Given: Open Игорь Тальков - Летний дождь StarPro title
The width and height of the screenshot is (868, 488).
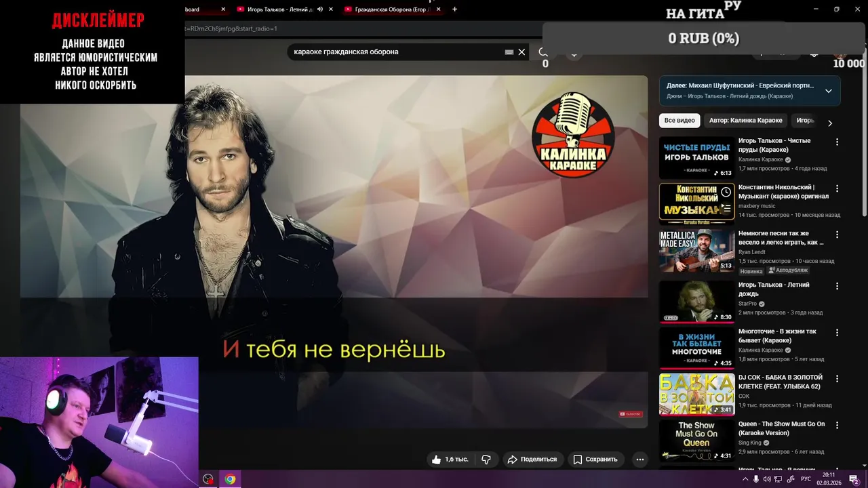Looking at the screenshot, I should point(774,289).
